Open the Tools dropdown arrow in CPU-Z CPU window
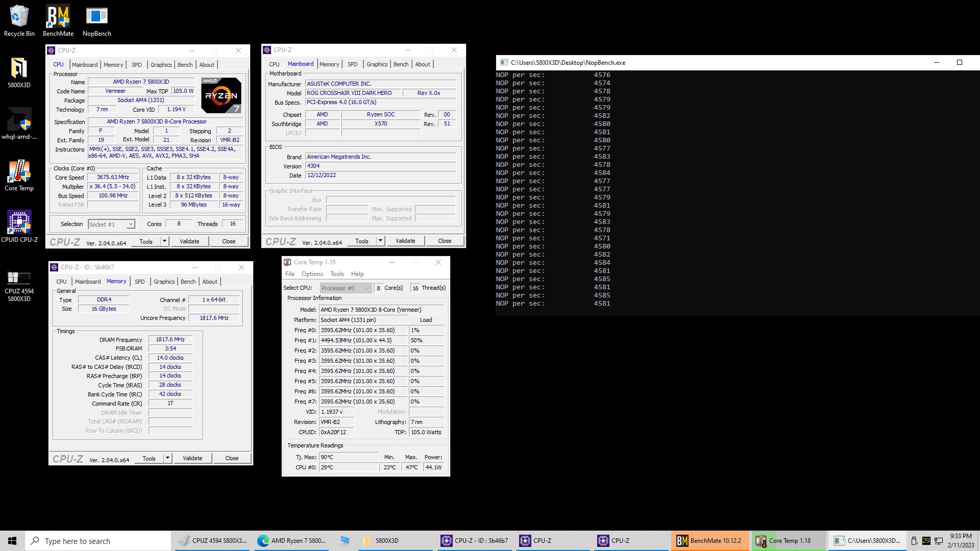 (164, 241)
